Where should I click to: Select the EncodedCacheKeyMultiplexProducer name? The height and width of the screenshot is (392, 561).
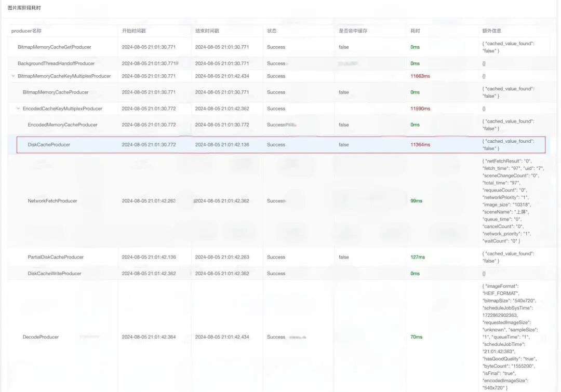click(x=63, y=109)
